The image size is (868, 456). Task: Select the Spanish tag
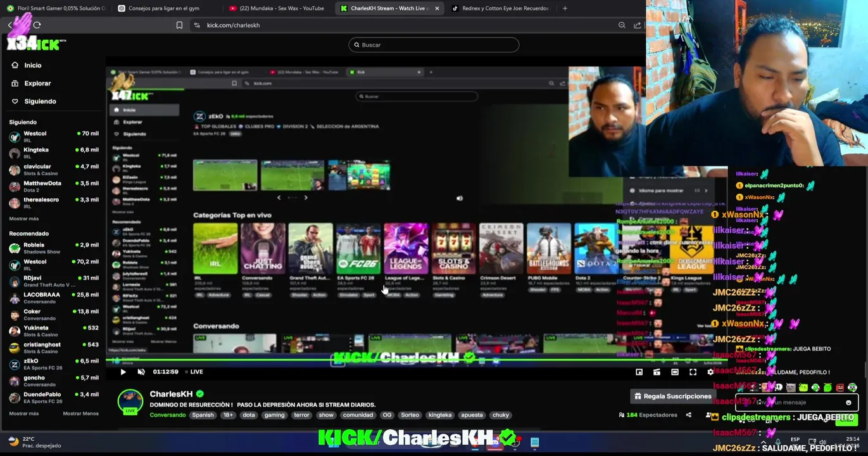[203, 415]
